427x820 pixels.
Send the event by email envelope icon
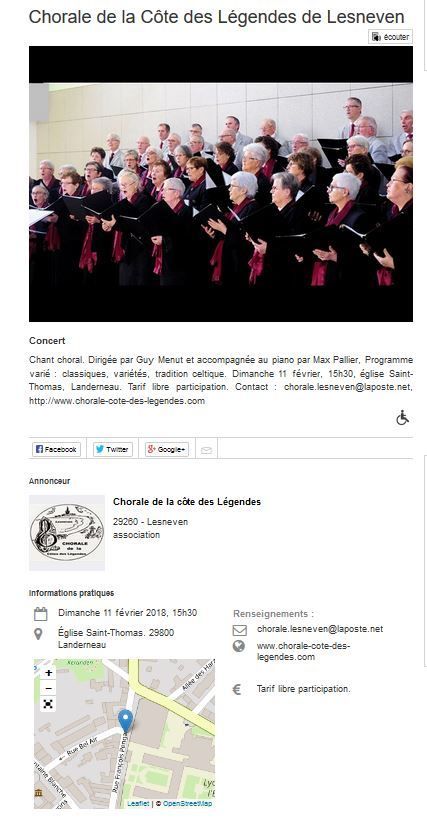click(206, 450)
